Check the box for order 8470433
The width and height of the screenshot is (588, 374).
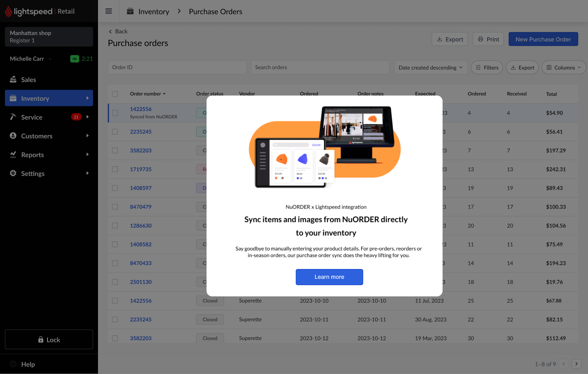click(x=115, y=263)
